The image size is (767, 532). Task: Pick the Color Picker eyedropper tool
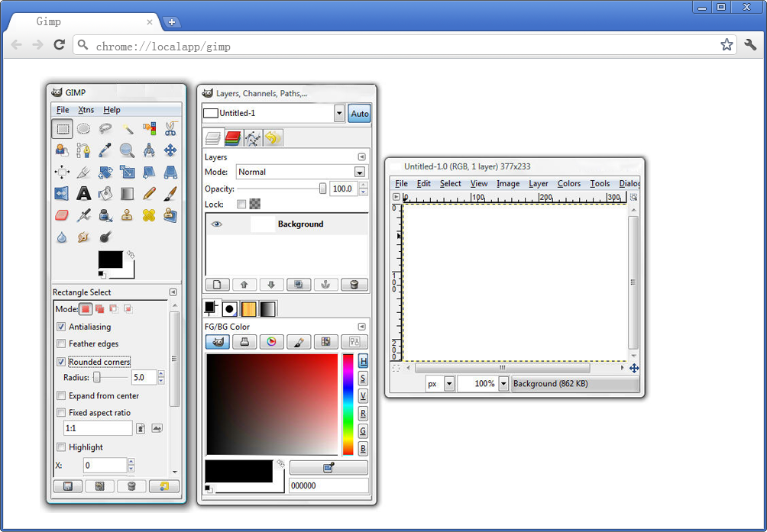[x=105, y=150]
